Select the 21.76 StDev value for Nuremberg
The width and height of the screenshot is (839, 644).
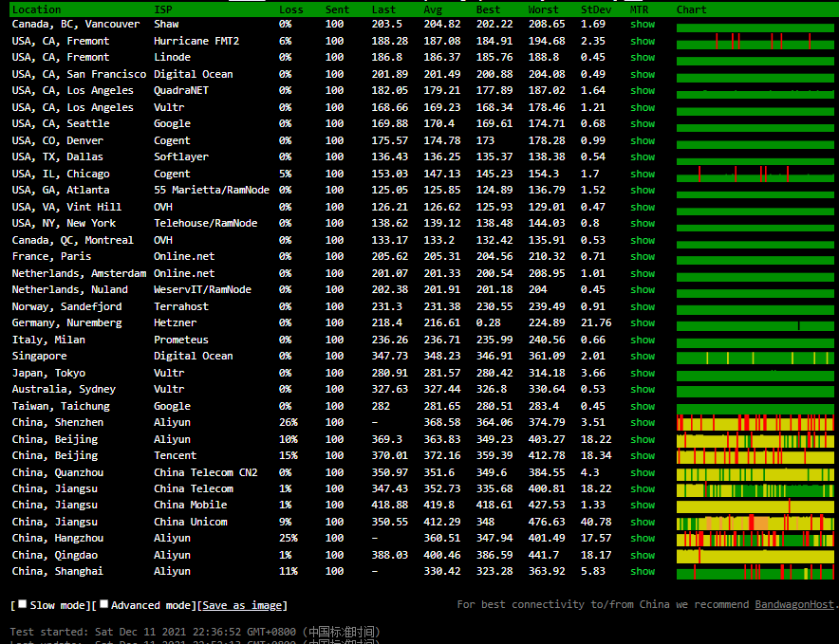tap(596, 322)
